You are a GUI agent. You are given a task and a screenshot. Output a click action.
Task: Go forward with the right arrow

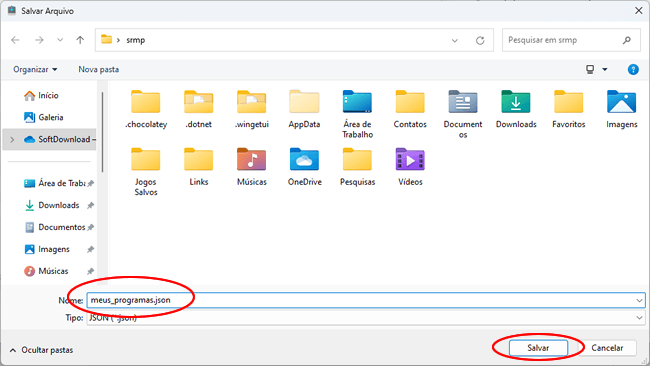pos(39,40)
